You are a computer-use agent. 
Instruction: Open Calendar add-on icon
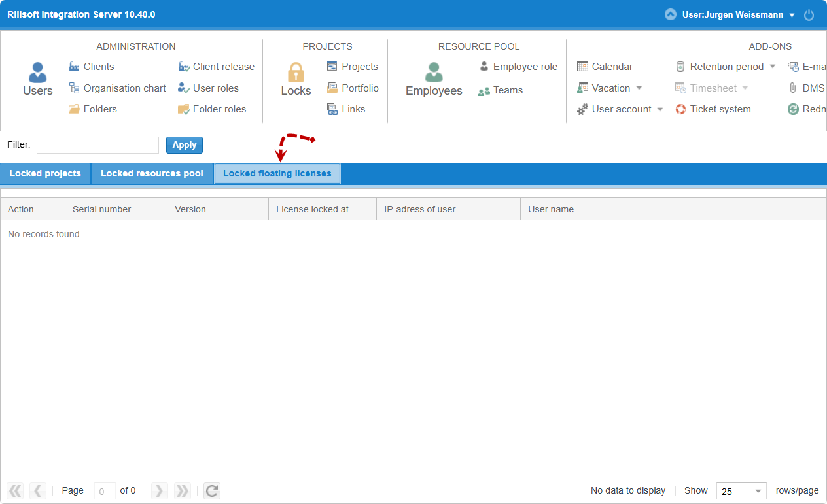pos(582,67)
